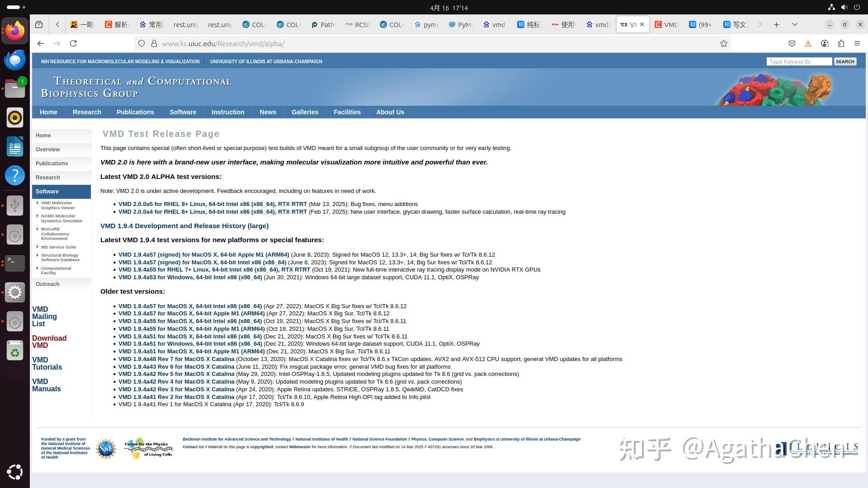The width and height of the screenshot is (868, 488).
Task: Click the Type Keywords search field
Action: point(799,61)
